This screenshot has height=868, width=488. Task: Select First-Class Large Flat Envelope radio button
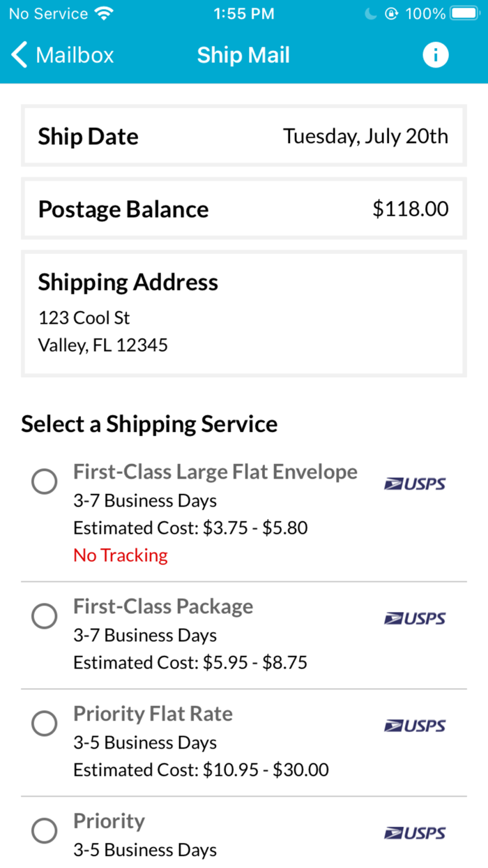click(45, 481)
